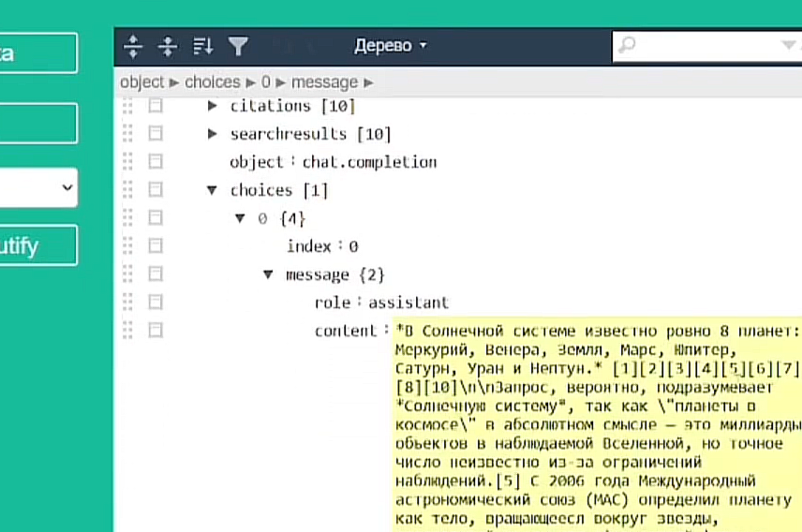Image resolution: width=802 pixels, height=532 pixels.
Task: Collapse the choices [1] node
Action: [x=213, y=190]
